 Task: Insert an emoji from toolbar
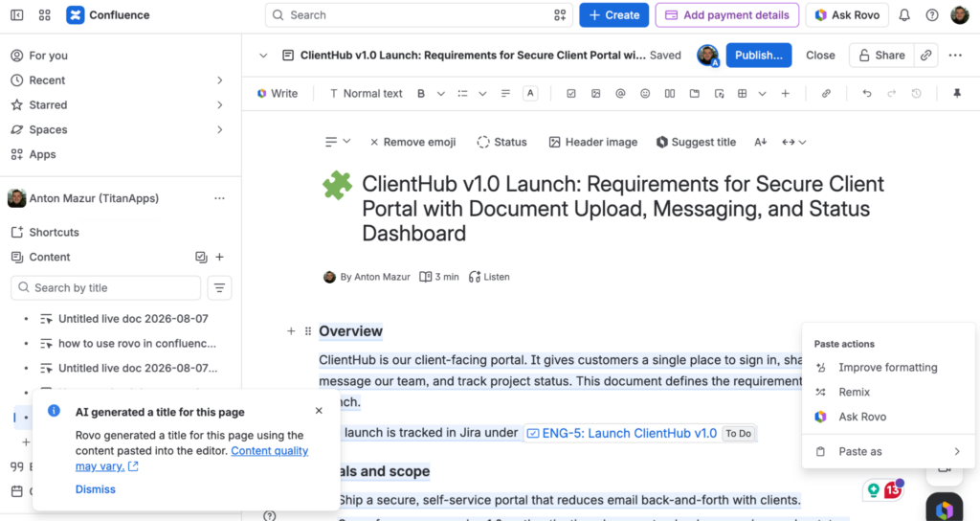pos(645,93)
